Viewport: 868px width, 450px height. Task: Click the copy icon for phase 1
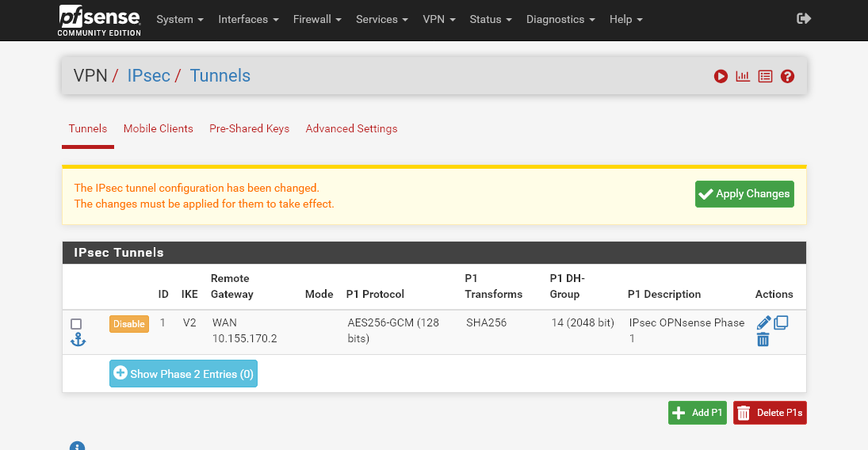click(781, 322)
